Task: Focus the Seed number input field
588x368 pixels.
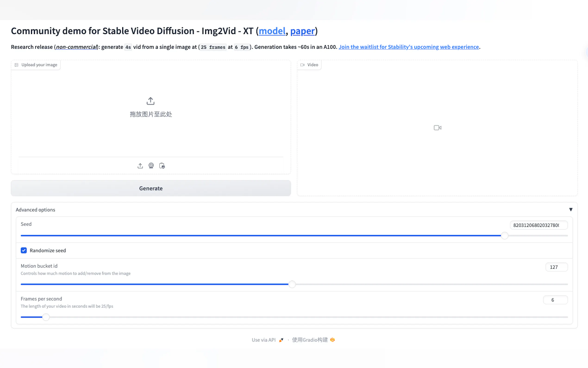Action: (538, 225)
